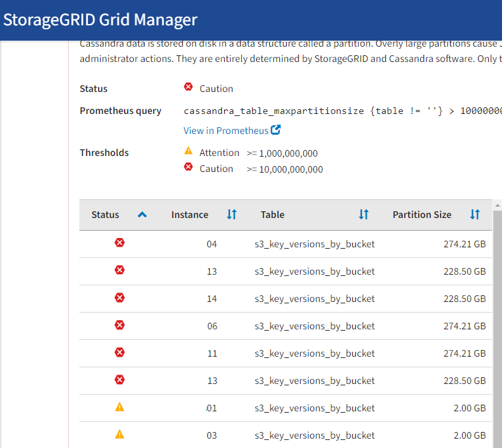Click the external link icon beside View in Prometheus
Image resolution: width=502 pixels, height=448 pixels.
(276, 130)
